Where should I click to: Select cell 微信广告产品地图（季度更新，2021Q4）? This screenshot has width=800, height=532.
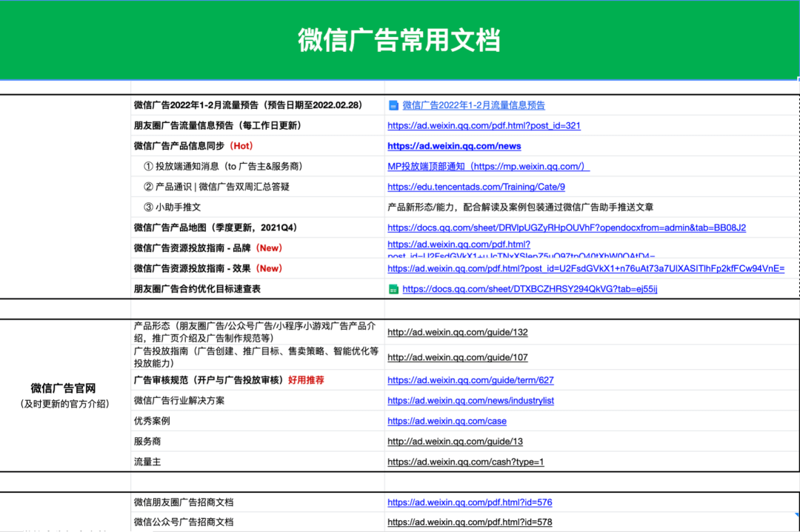coord(258,227)
